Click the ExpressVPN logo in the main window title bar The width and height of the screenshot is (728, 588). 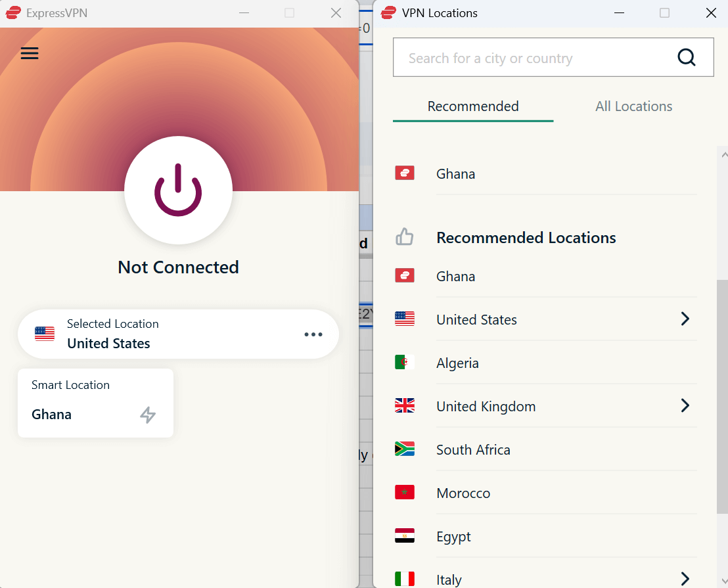point(13,12)
